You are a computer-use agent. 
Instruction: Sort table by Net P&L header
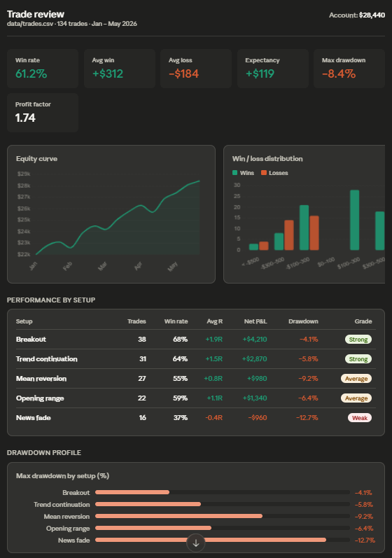point(255,321)
